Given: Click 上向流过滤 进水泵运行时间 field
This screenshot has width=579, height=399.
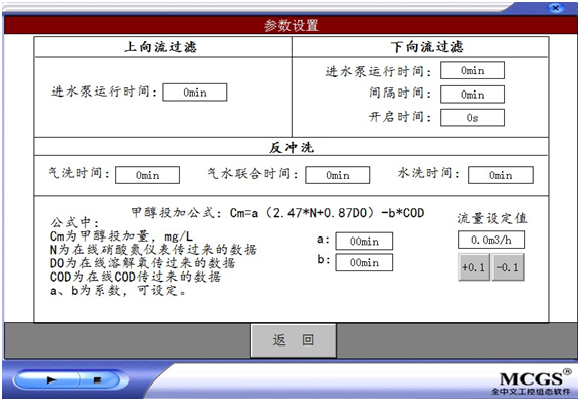Looking at the screenshot, I should [195, 92].
